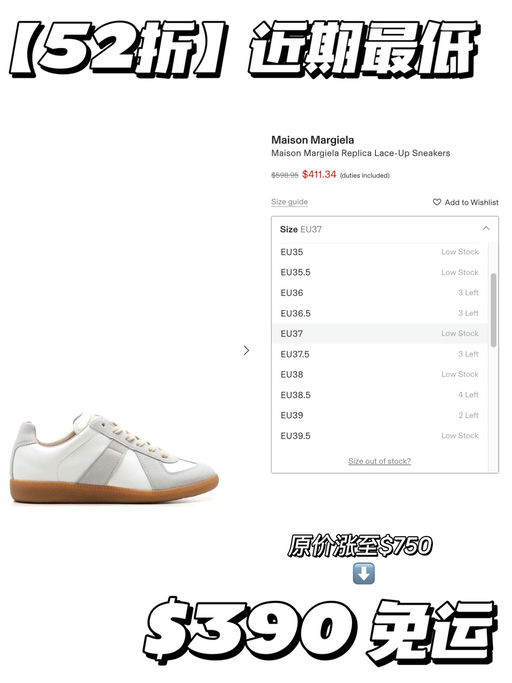The height and width of the screenshot is (683, 512).
Task: Select the highlighted EU37 size
Action: coord(380,334)
